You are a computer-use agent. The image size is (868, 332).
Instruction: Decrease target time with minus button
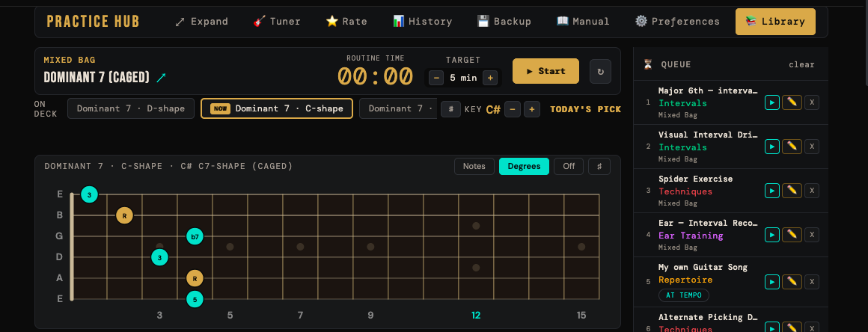[x=436, y=78]
